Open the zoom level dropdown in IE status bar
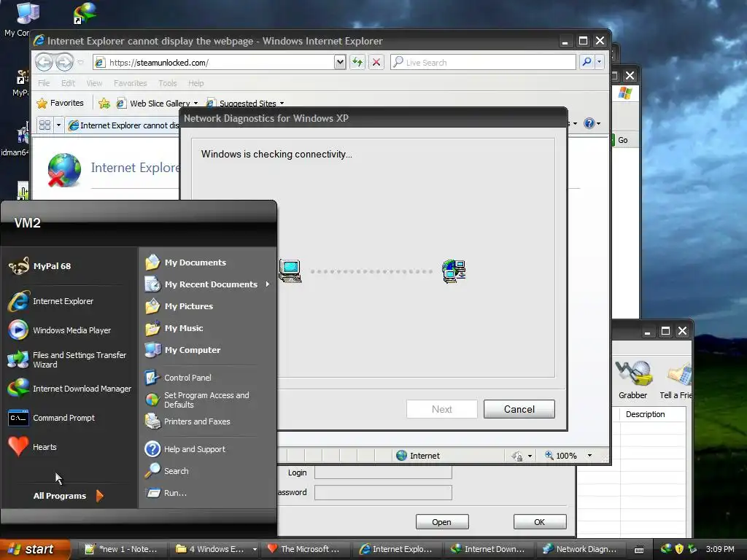Viewport: 747px width, 560px height. 589,456
